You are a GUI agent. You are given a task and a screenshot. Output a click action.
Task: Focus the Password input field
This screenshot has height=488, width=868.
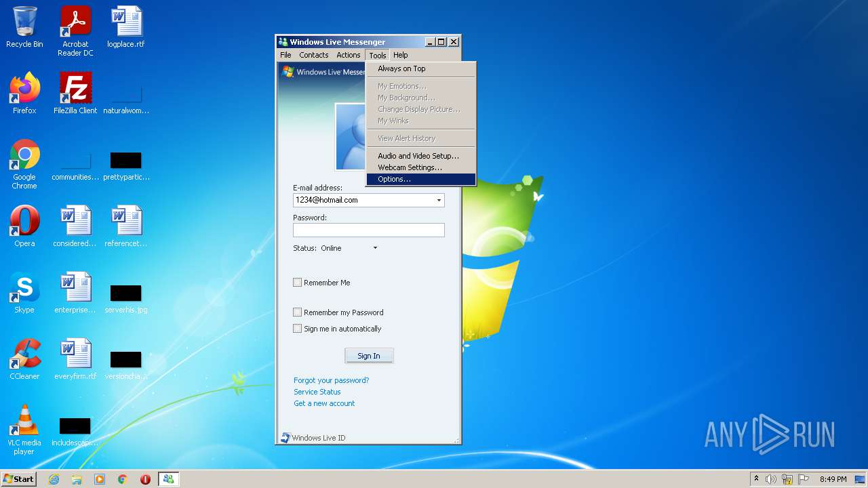(x=369, y=230)
